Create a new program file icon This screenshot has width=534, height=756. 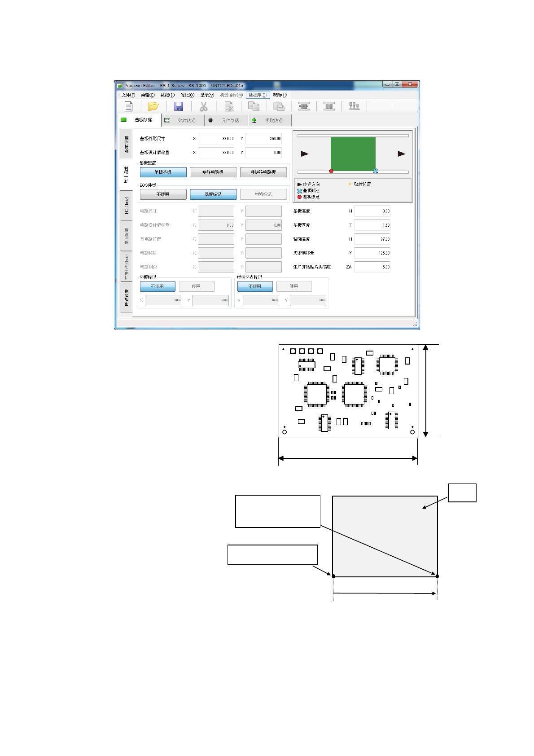128,106
